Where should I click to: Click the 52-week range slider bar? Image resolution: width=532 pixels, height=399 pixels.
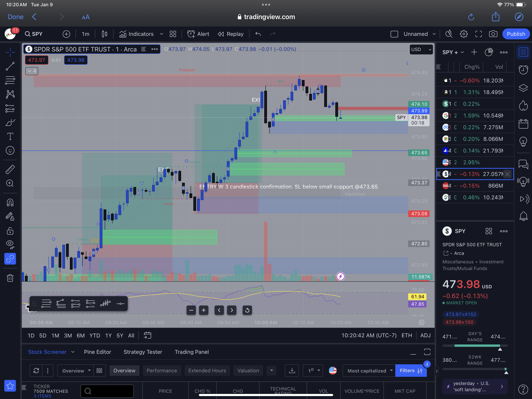click(x=475, y=369)
